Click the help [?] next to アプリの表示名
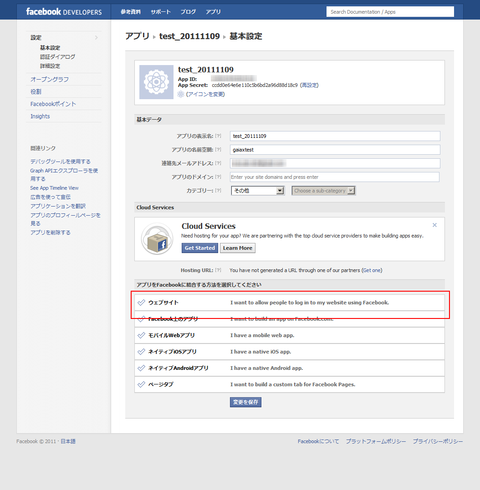Screen dimensions: 480x490 point(218,136)
